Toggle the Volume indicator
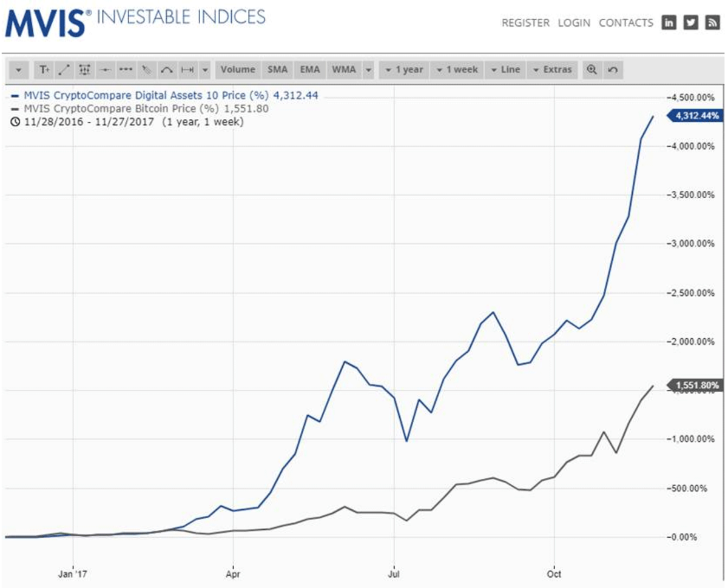 (238, 70)
